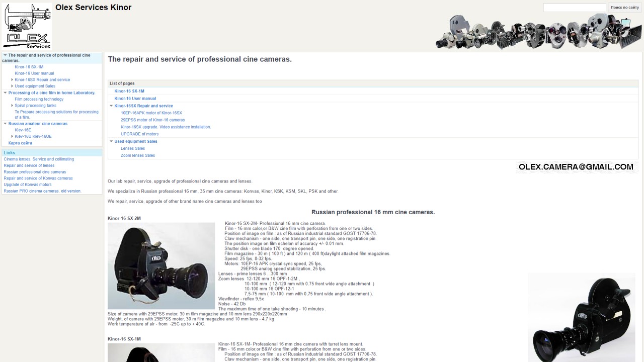The image size is (644, 362).
Task: Open 'Zoom lenses Sales' link
Action: pyautogui.click(x=138, y=156)
